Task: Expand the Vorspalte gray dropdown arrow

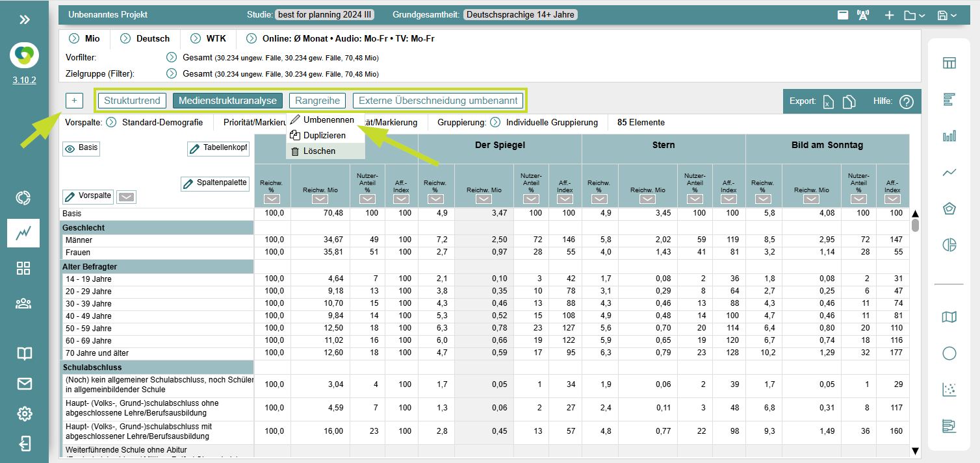Action: click(x=127, y=197)
